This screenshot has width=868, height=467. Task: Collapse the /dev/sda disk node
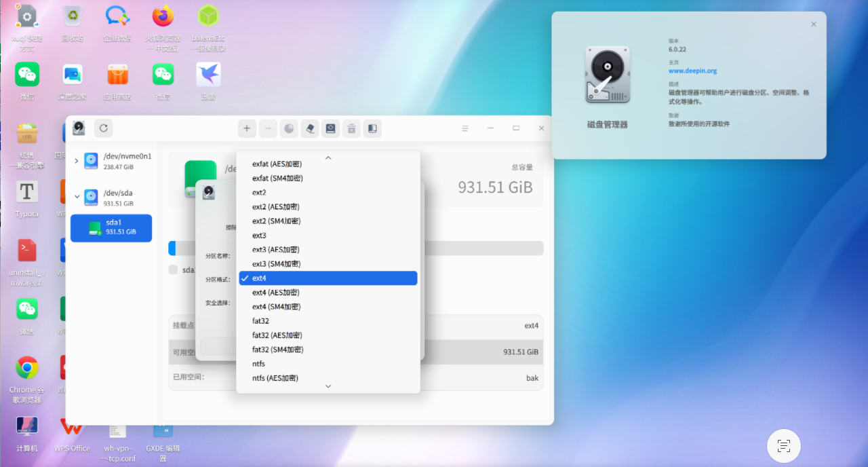coord(76,198)
